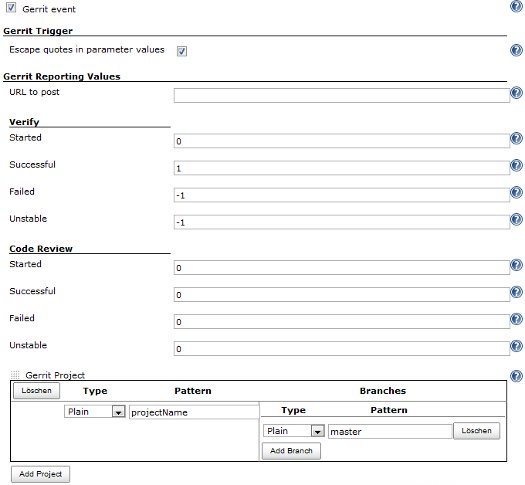Open help for Verify Failed value
Screen dimensions: 525x485
tap(516, 192)
